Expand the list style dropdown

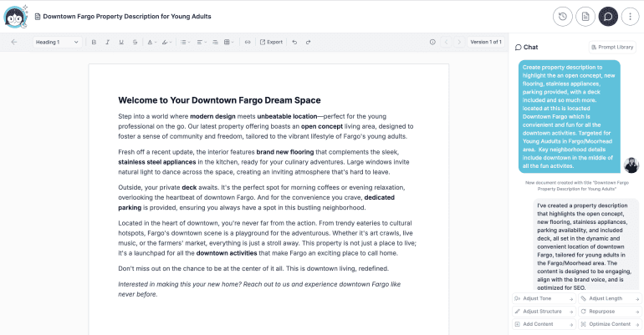pos(186,42)
